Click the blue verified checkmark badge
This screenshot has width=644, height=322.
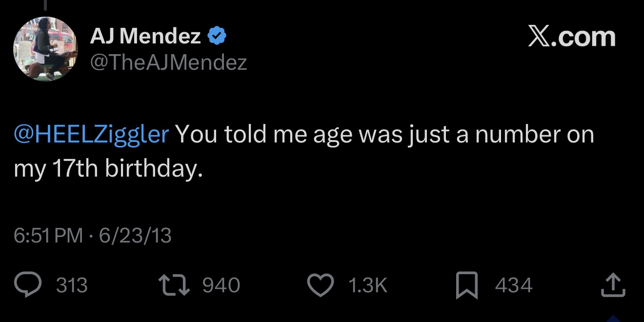217,36
